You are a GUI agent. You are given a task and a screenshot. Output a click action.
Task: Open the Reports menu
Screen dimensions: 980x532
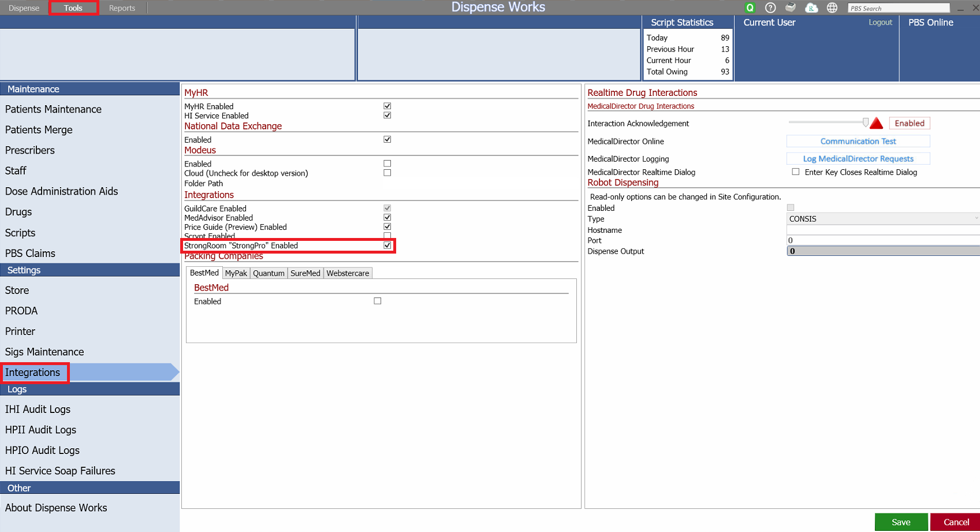point(122,8)
